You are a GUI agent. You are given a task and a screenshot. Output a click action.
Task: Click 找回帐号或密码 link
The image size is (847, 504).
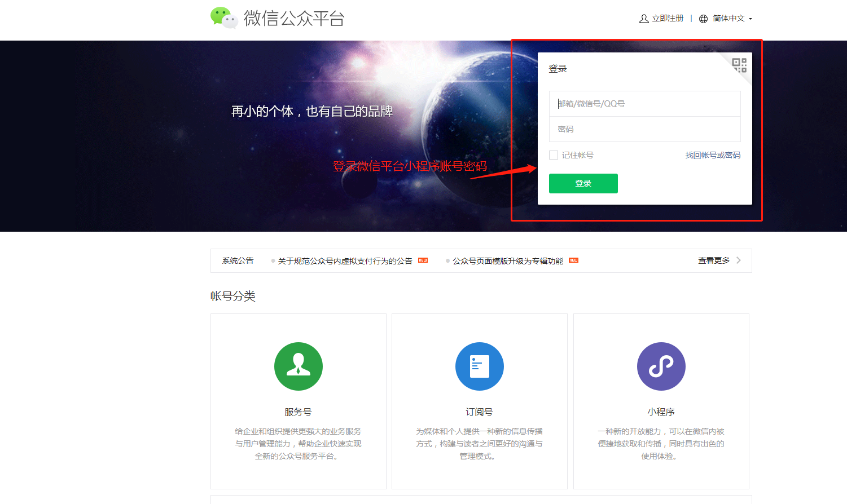pos(713,155)
